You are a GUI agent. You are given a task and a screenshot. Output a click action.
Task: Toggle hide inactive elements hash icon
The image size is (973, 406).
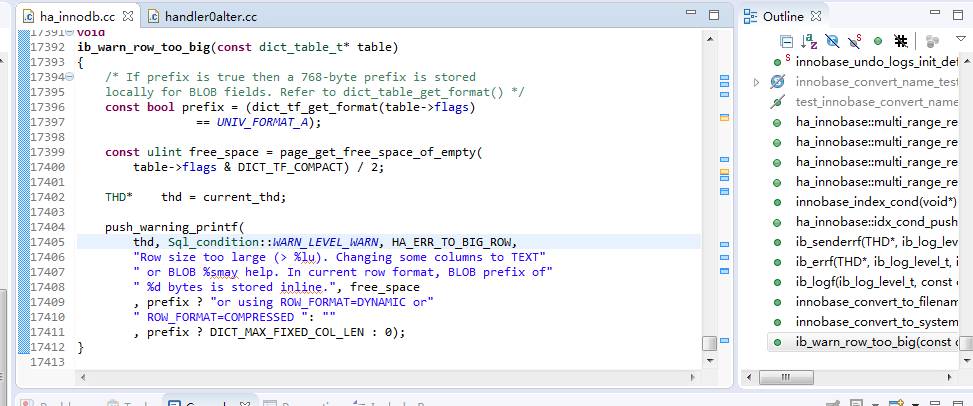point(900,42)
